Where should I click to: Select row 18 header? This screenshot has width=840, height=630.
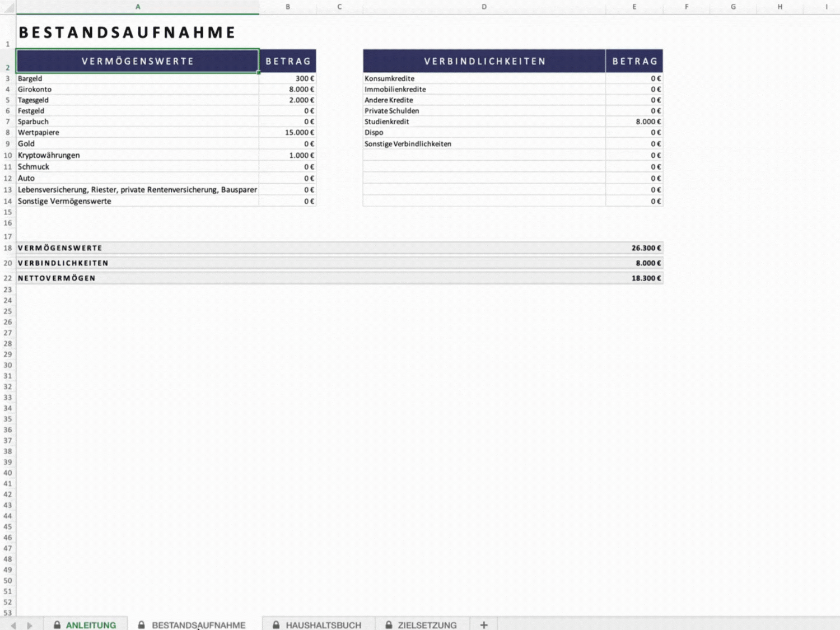click(x=8, y=248)
